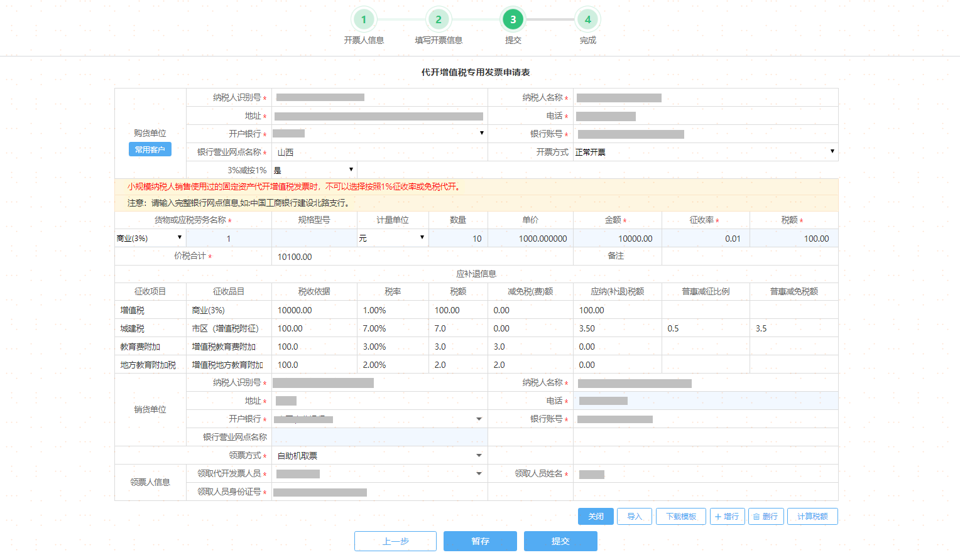Click step 3 circle 提交

pos(513,19)
